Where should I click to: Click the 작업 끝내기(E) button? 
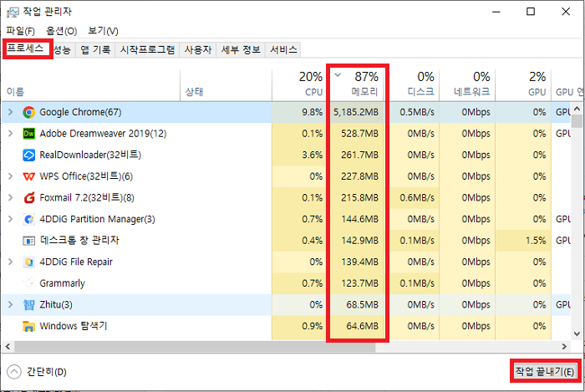pos(545,371)
